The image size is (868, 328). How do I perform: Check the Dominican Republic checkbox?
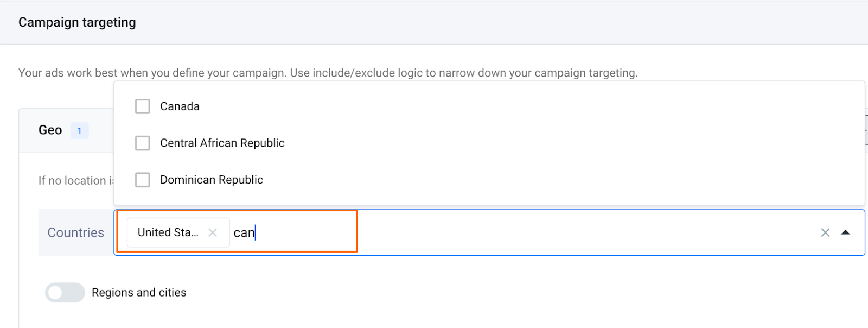tap(142, 180)
